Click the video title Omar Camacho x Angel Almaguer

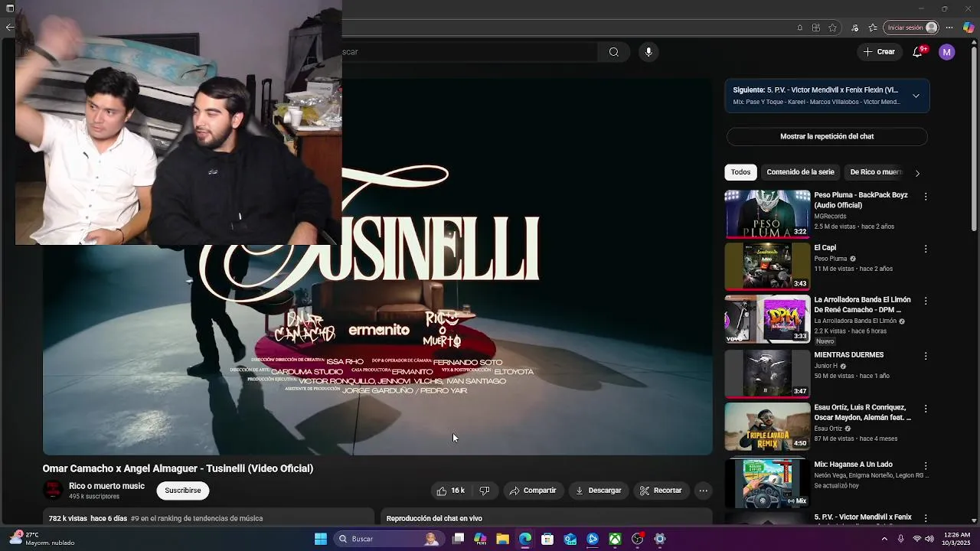(178, 468)
